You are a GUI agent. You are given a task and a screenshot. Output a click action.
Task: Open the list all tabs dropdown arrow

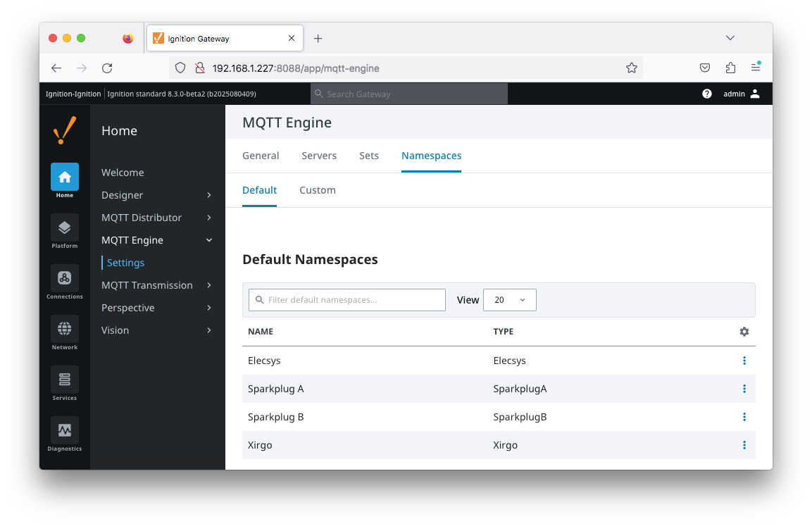click(730, 38)
